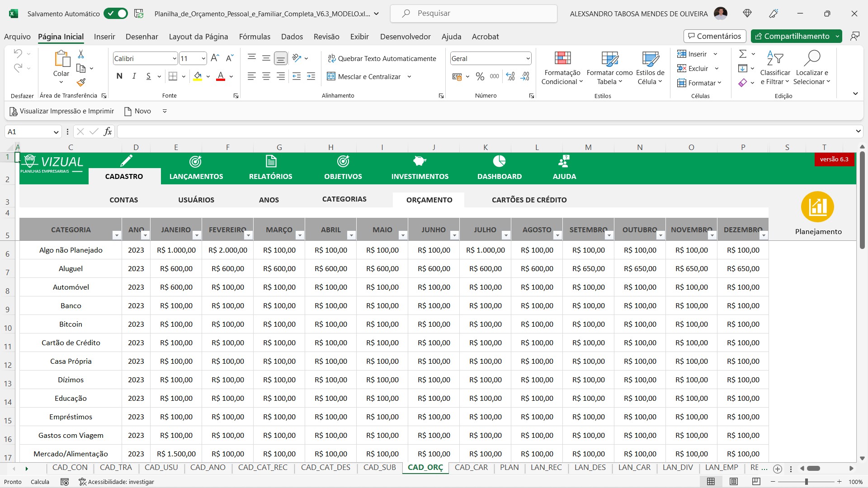Click the zoom slider handle
Screen dimensions: 868x488
[x=806, y=482]
